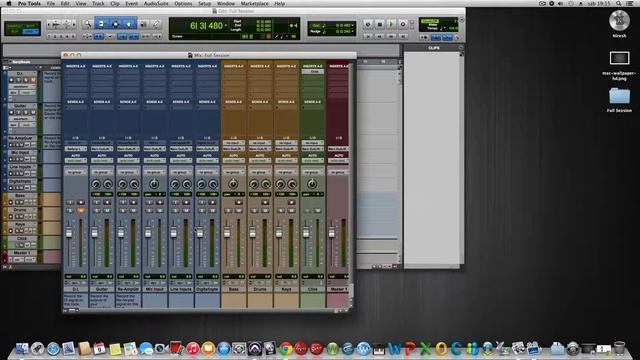
Task: Open Mic Input automation mode selector
Action: 154,161
